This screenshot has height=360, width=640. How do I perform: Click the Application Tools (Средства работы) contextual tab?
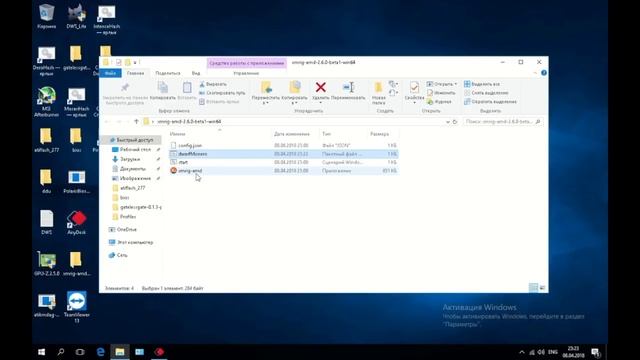(247, 63)
